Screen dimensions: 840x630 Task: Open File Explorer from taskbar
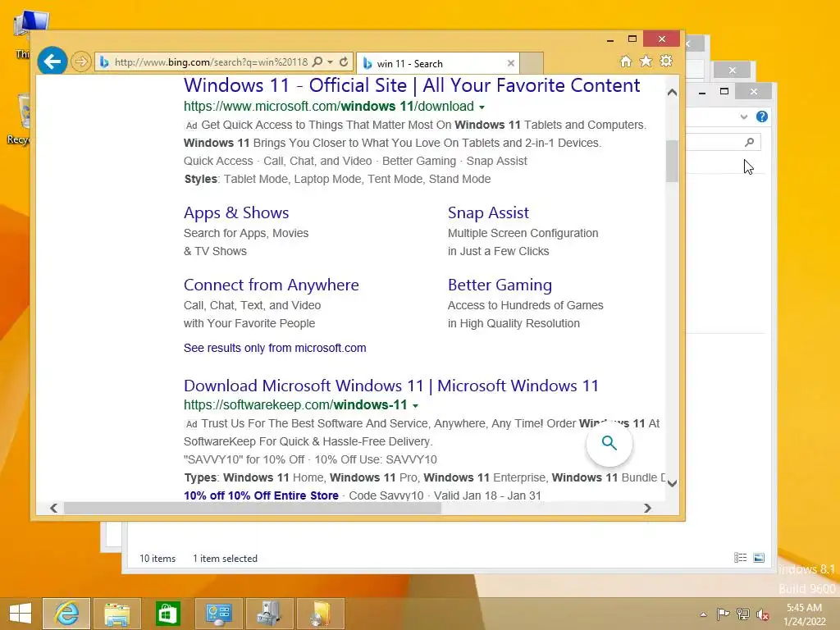116,614
